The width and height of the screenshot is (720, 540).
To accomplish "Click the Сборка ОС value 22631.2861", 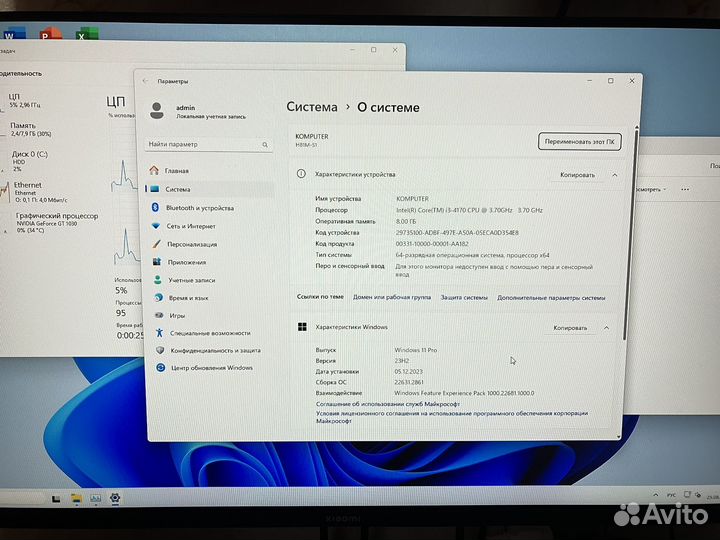I will click(409, 382).
